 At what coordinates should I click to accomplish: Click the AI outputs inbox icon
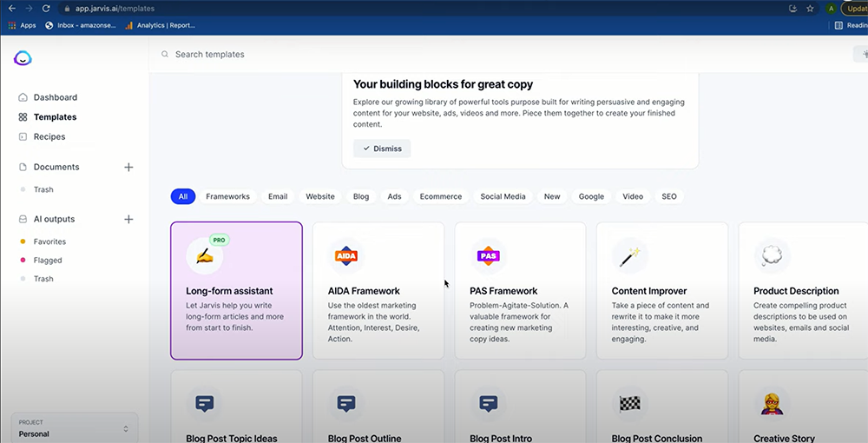[23, 219]
